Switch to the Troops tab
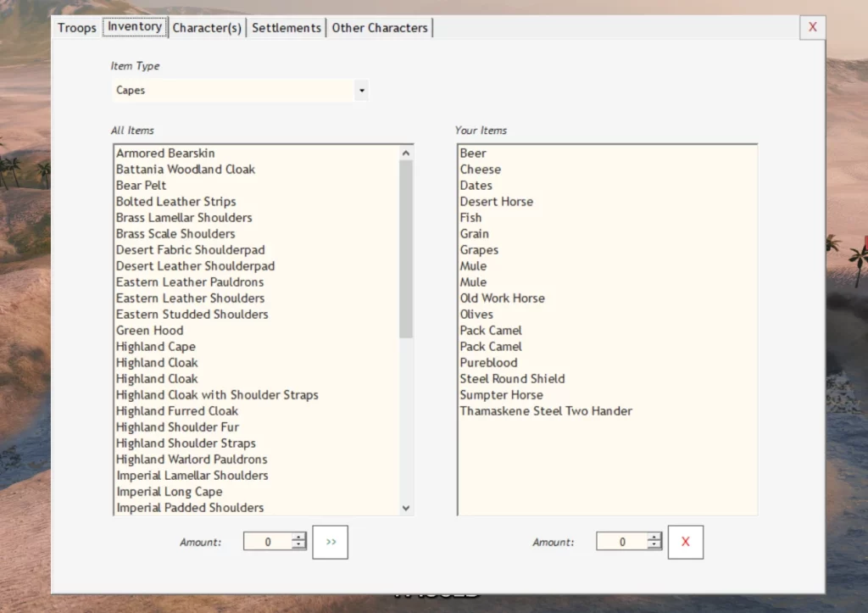The width and height of the screenshot is (868, 613). click(x=77, y=28)
